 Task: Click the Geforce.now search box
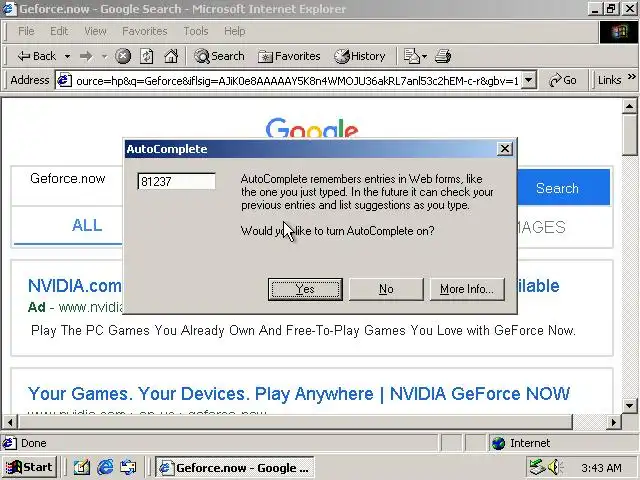pos(68,179)
